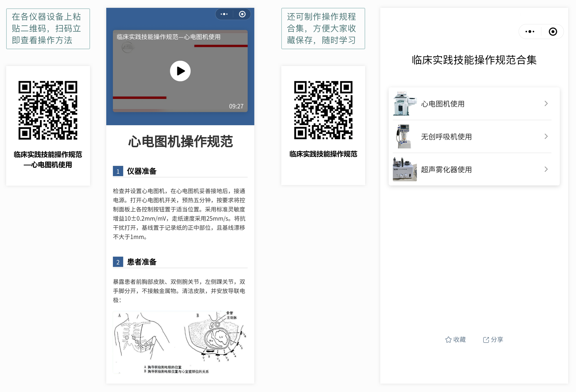Tap the 收藏 star icon
The width and height of the screenshot is (576, 392).
pos(448,339)
